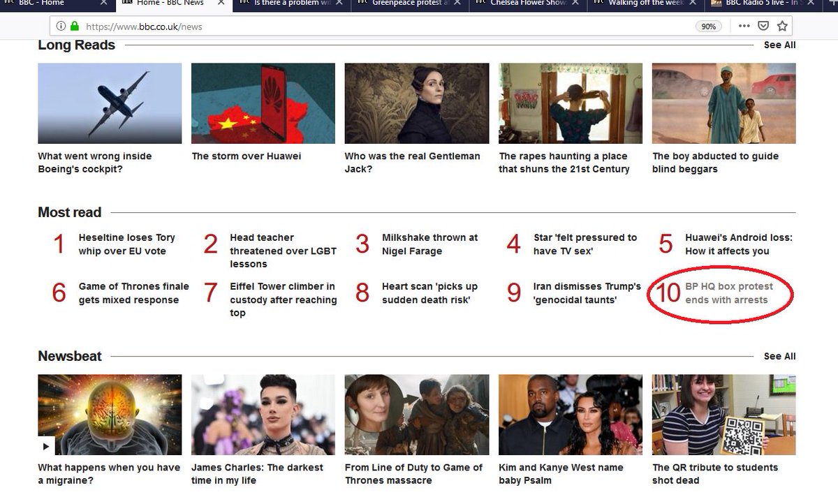
Task: Open 'Star felt pressured to have TV sex'
Action: tap(585, 244)
